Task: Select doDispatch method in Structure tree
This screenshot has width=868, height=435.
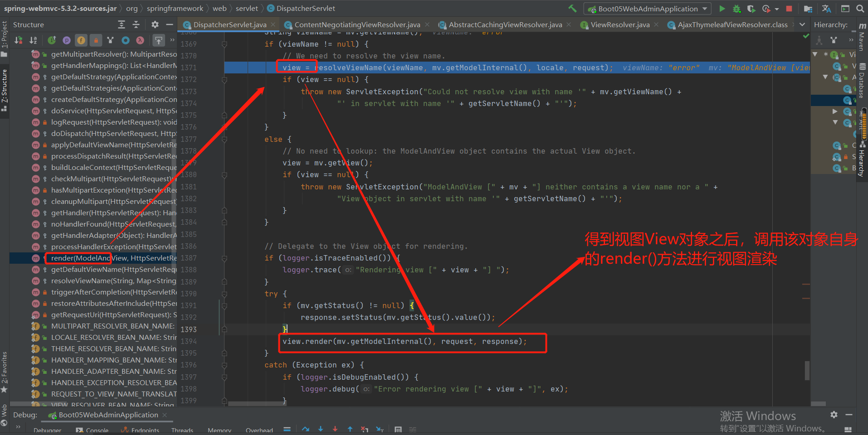Action: pyautogui.click(x=113, y=133)
